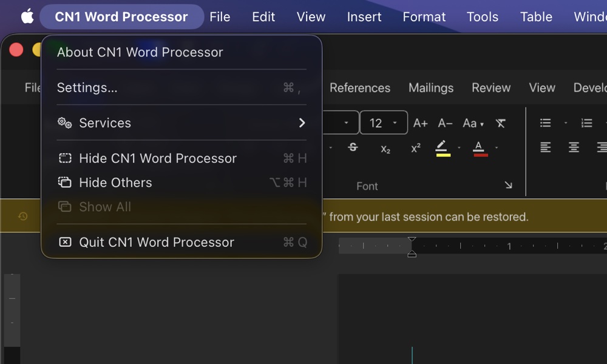Open the Tools menu in menu bar

[483, 16]
